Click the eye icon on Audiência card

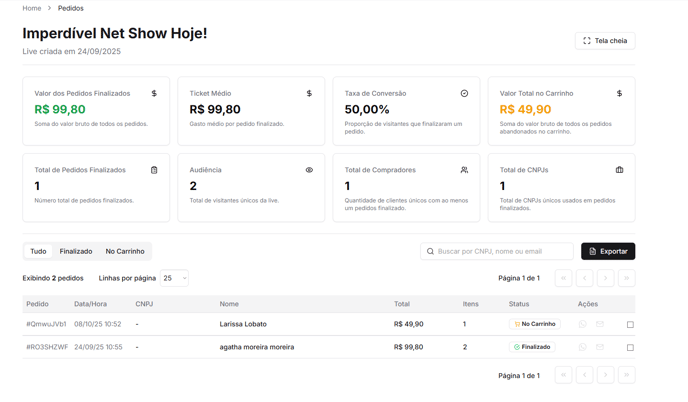(x=309, y=170)
